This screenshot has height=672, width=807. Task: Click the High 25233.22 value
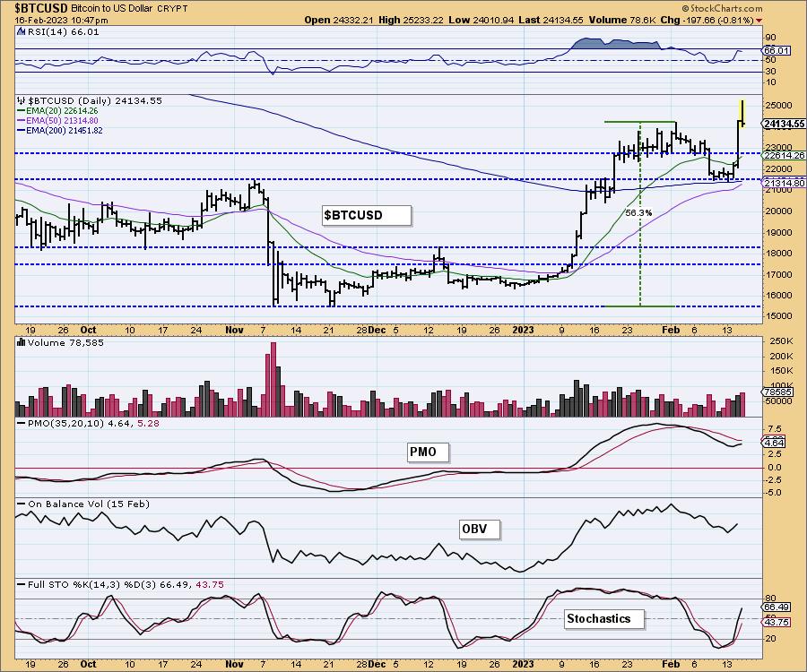(x=411, y=20)
